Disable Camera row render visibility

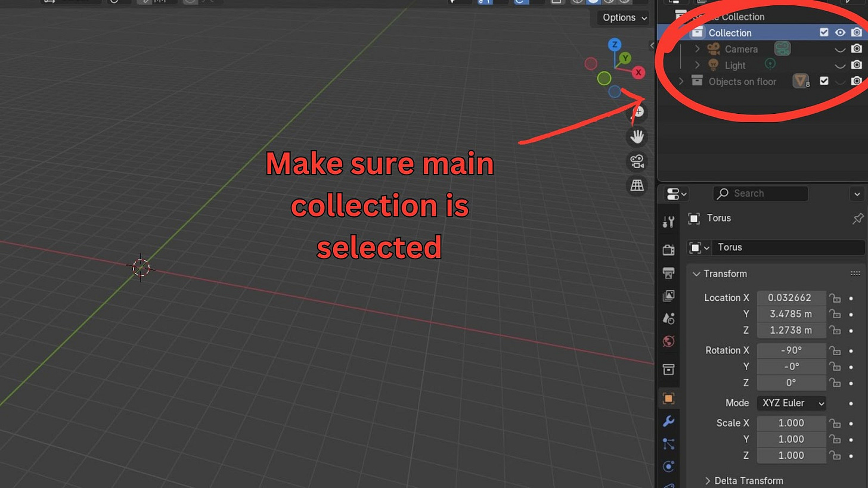click(x=856, y=49)
